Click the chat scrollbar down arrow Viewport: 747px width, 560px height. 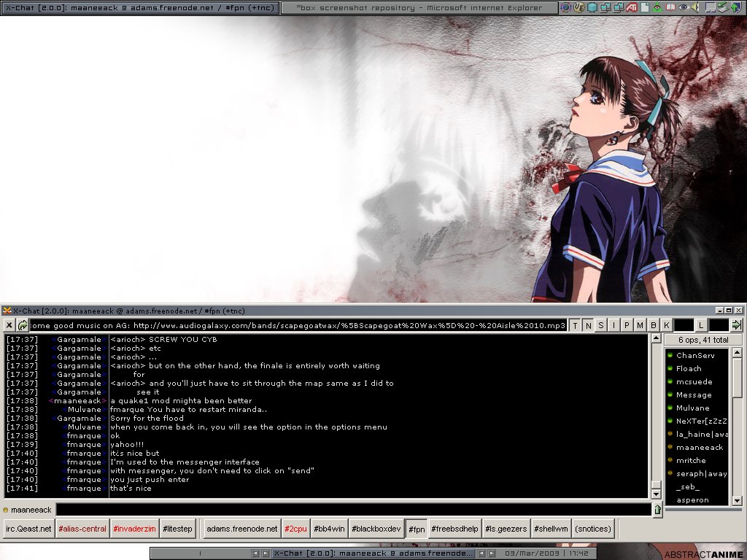coord(656,494)
